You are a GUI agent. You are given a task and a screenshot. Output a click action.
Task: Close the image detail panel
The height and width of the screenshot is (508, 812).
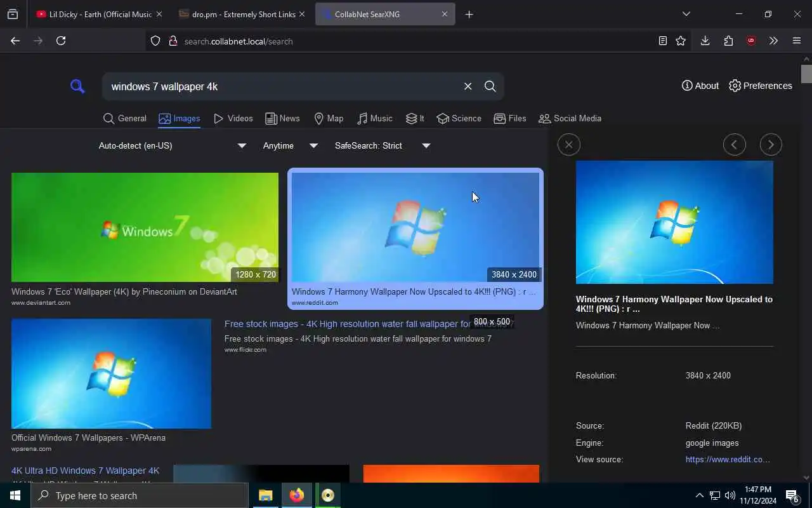pos(568,145)
